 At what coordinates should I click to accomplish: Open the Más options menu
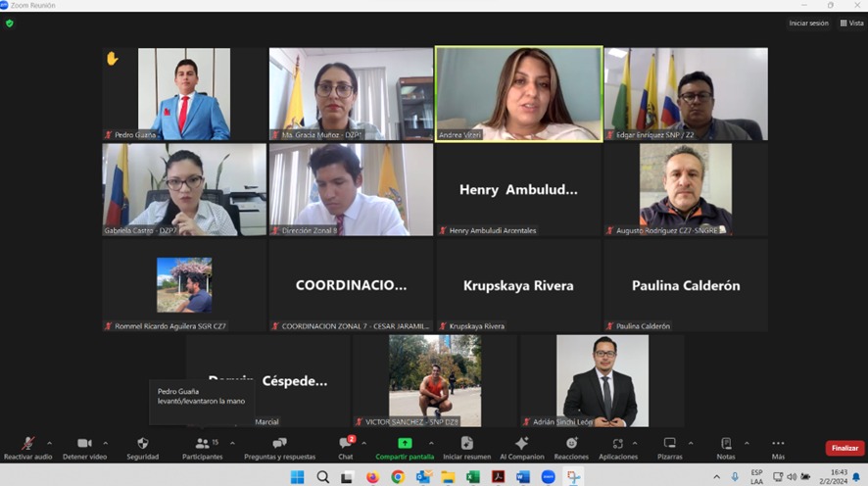click(778, 444)
